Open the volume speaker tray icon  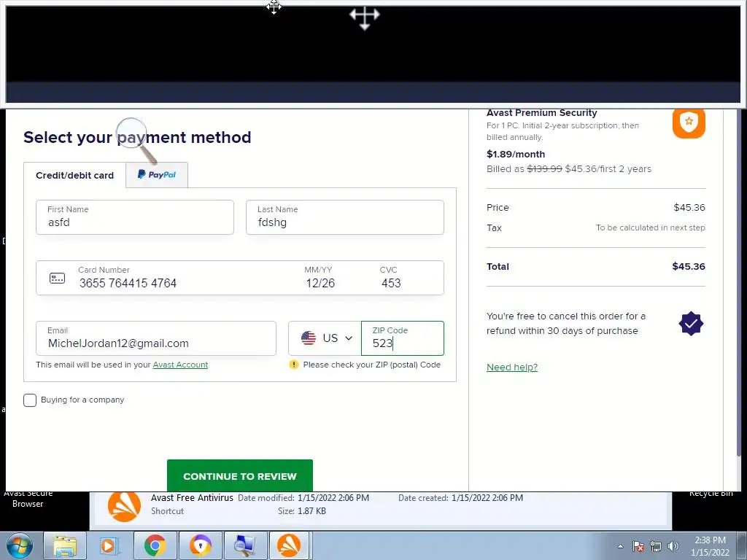673,546
